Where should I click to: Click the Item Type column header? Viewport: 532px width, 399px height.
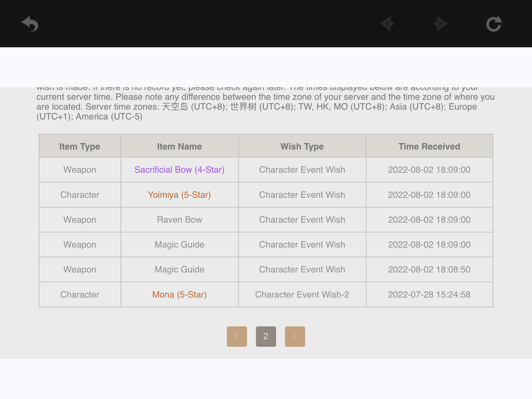[x=80, y=146]
